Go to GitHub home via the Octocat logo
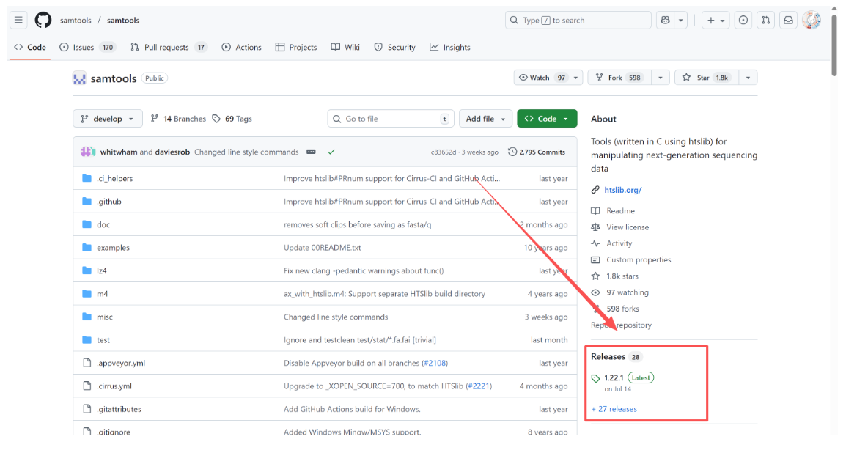Screen dimensions: 868x453 [x=43, y=20]
